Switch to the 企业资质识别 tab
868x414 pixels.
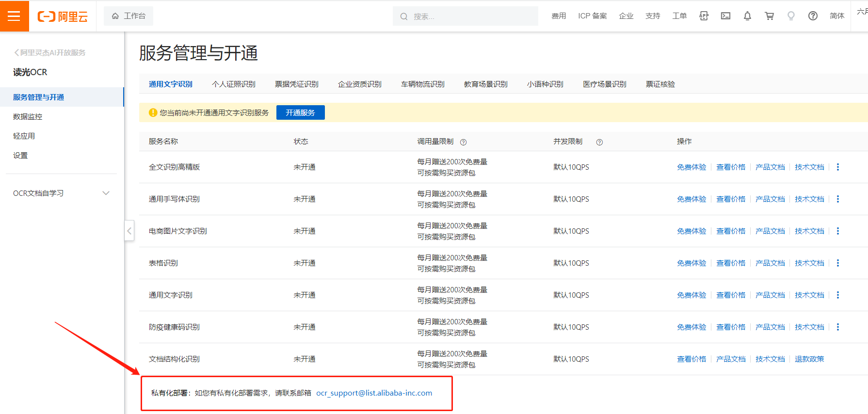(x=360, y=84)
